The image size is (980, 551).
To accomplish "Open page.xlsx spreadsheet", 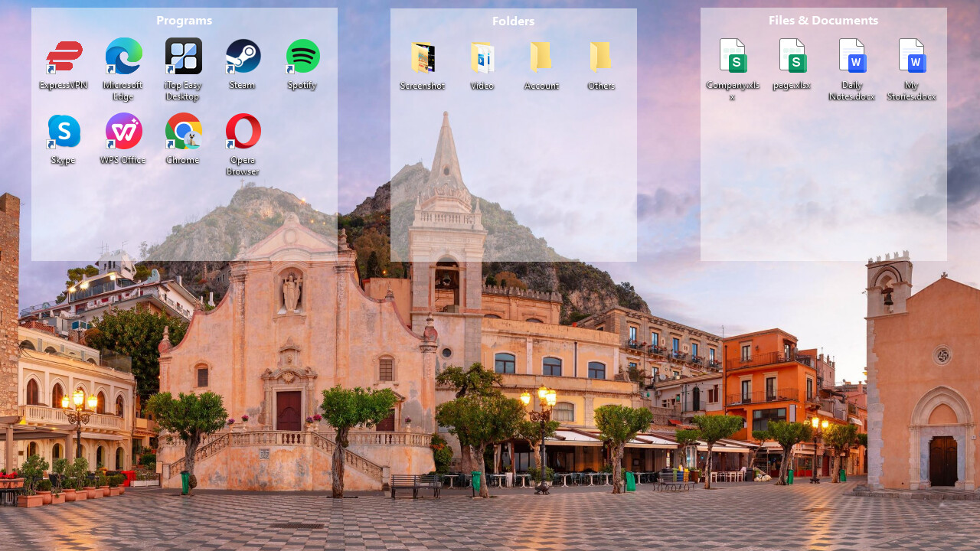I will (x=792, y=56).
